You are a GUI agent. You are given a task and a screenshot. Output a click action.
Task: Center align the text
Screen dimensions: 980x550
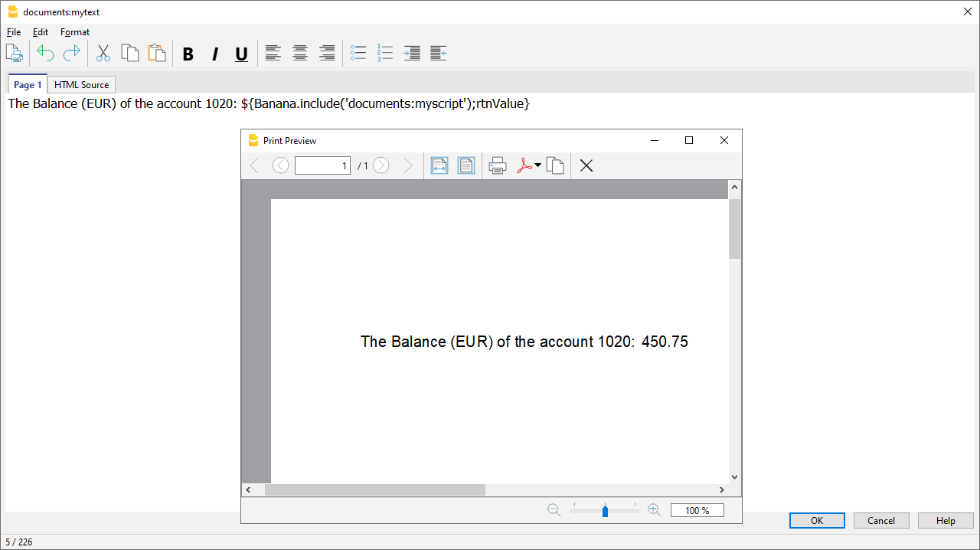(300, 54)
